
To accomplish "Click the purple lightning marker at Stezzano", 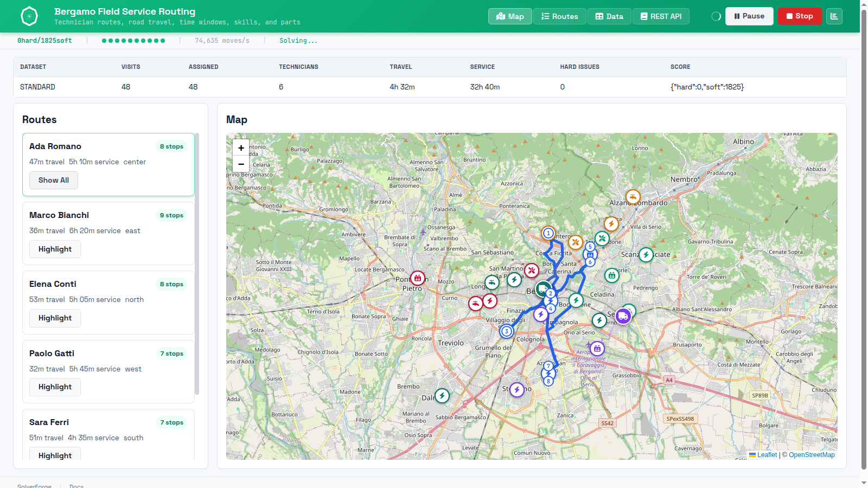I will [517, 389].
